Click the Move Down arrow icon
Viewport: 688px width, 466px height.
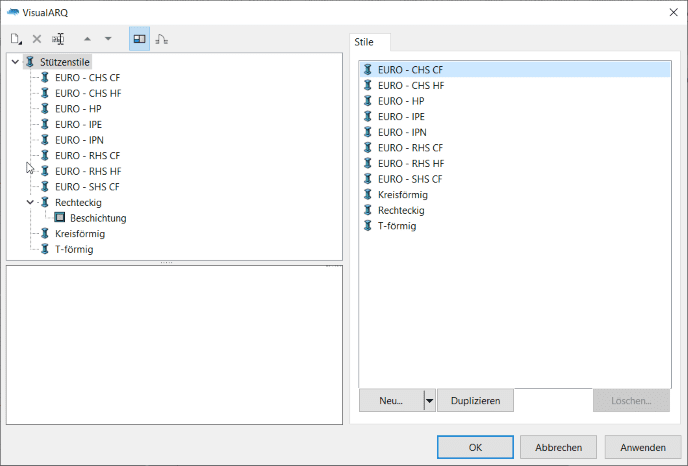click(108, 39)
